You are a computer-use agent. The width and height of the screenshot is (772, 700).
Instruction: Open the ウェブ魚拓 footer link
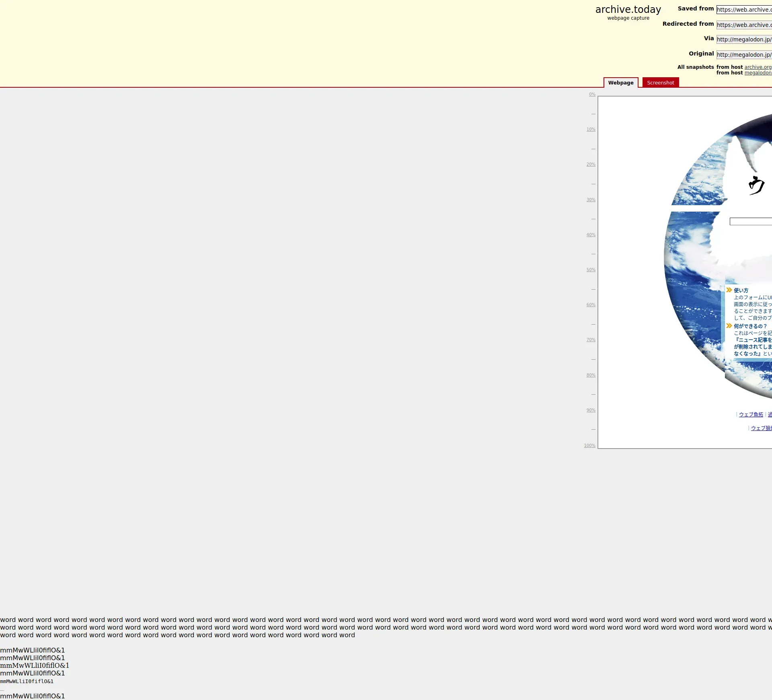[751, 415]
